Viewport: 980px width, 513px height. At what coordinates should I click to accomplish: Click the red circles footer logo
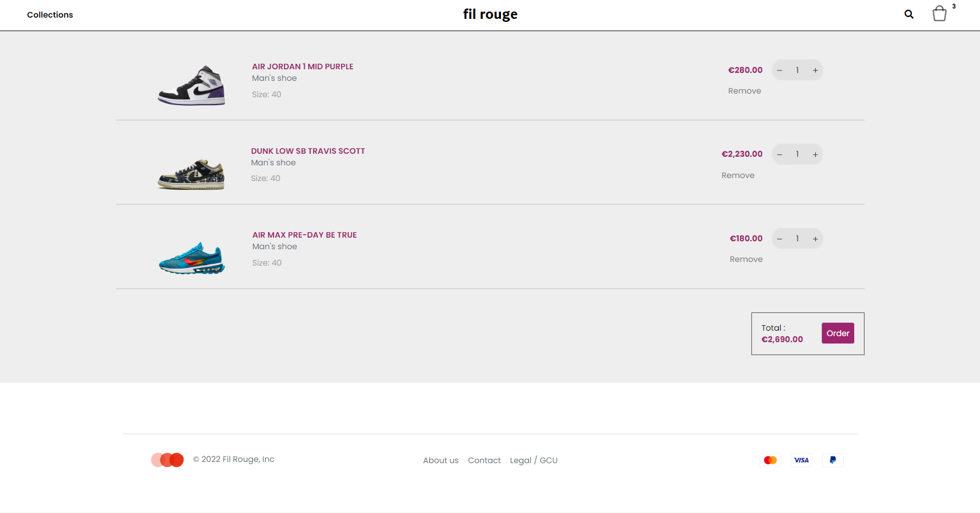coord(167,460)
